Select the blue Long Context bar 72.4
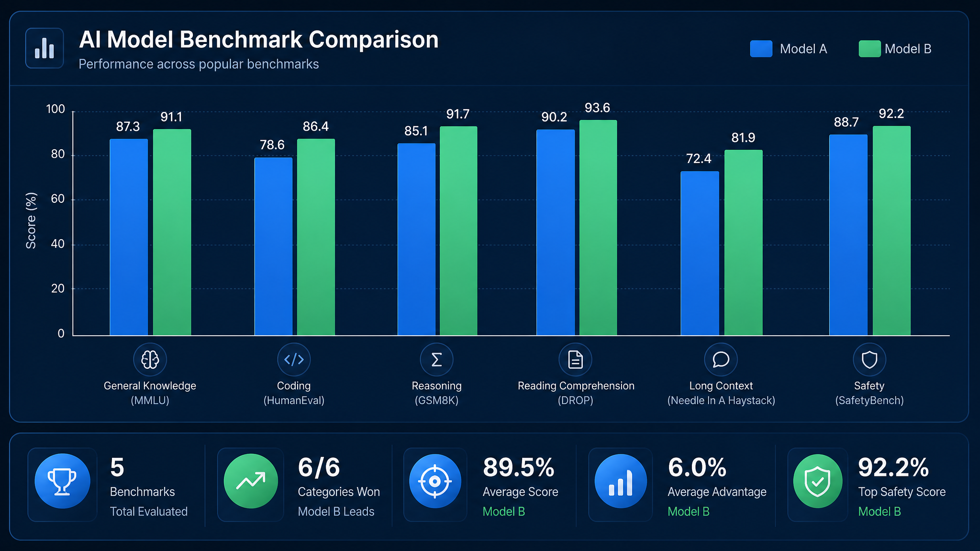980x551 pixels. pyautogui.click(x=700, y=253)
